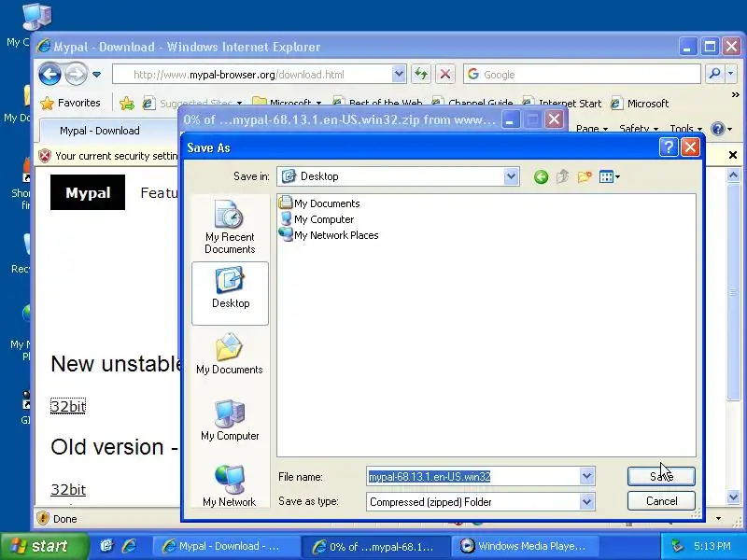Add to Favorites bar star icon
Viewport: 747px width, 560px height.
[127, 103]
